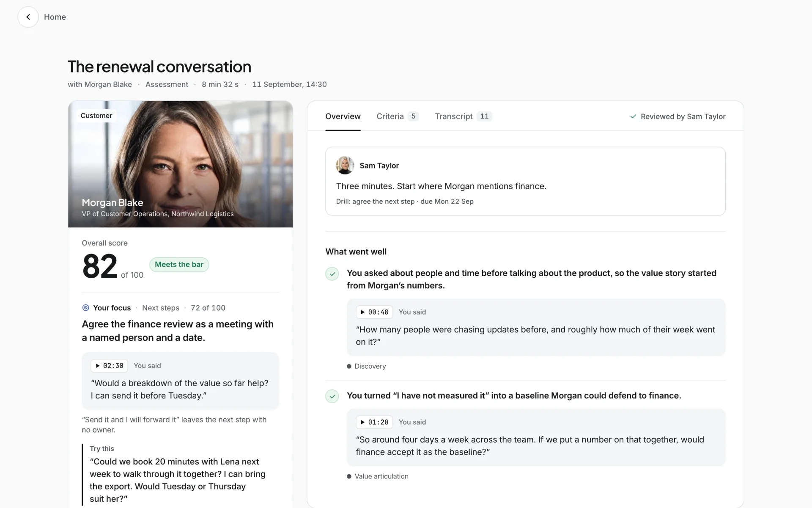812x508 pixels.
Task: Click the green check beside first highlight
Action: (332, 274)
